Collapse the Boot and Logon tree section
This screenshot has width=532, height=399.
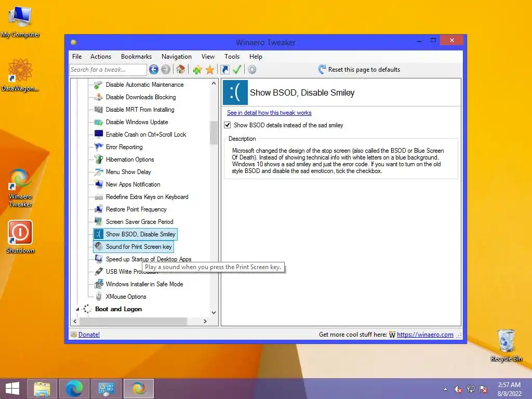click(x=77, y=309)
